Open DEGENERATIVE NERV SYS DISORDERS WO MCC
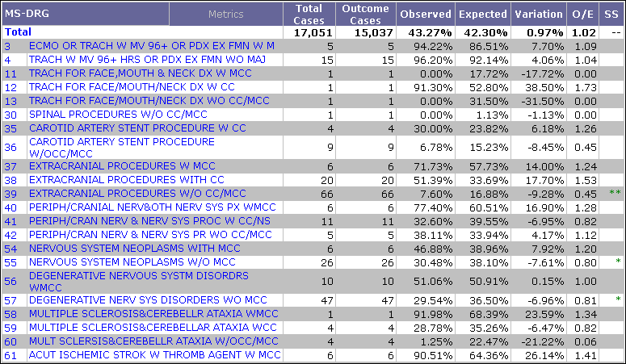This screenshot has width=626, height=364. [147, 299]
